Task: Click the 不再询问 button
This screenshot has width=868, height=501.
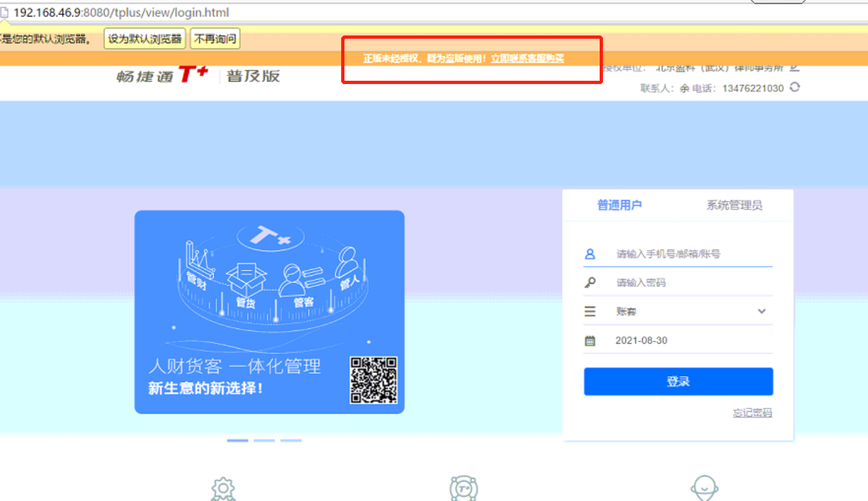Action: tap(215, 39)
